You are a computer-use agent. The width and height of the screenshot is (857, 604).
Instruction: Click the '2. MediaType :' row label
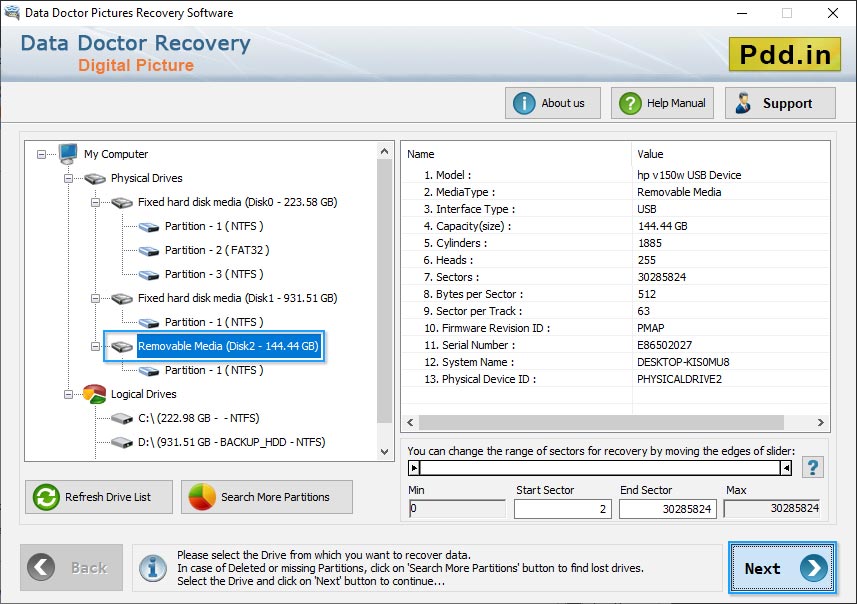tap(459, 192)
